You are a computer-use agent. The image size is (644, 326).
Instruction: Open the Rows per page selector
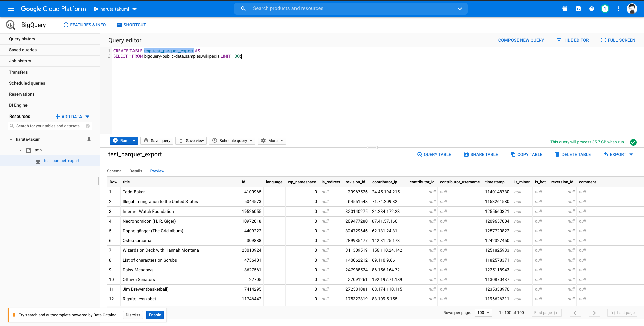(x=483, y=313)
